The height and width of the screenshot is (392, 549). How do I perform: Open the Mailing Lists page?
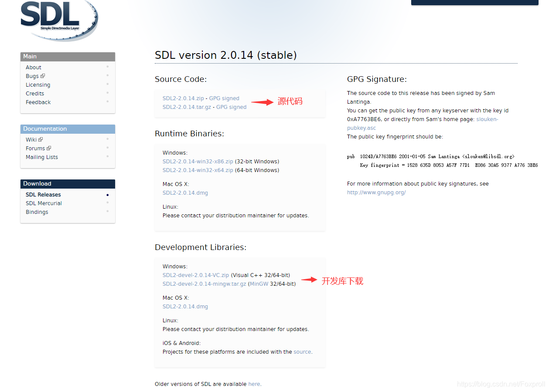(x=41, y=157)
